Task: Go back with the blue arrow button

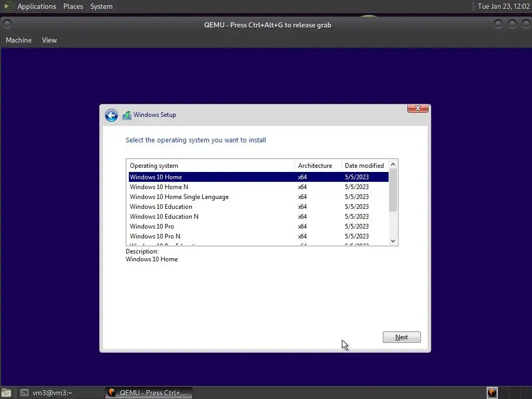Action: [x=111, y=115]
